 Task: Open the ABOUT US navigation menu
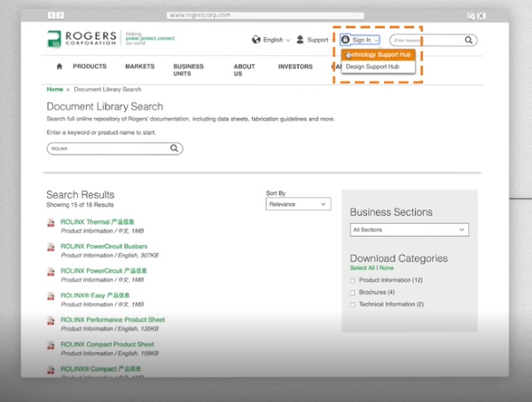pos(244,70)
